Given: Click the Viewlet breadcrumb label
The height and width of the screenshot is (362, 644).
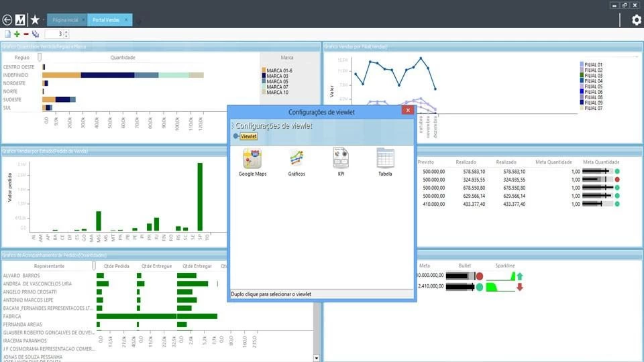Looking at the screenshot, I should (249, 136).
